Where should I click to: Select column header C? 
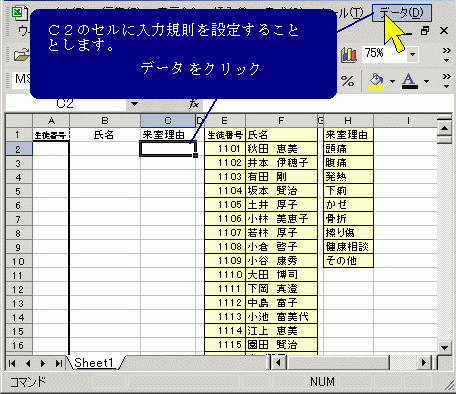pyautogui.click(x=168, y=121)
